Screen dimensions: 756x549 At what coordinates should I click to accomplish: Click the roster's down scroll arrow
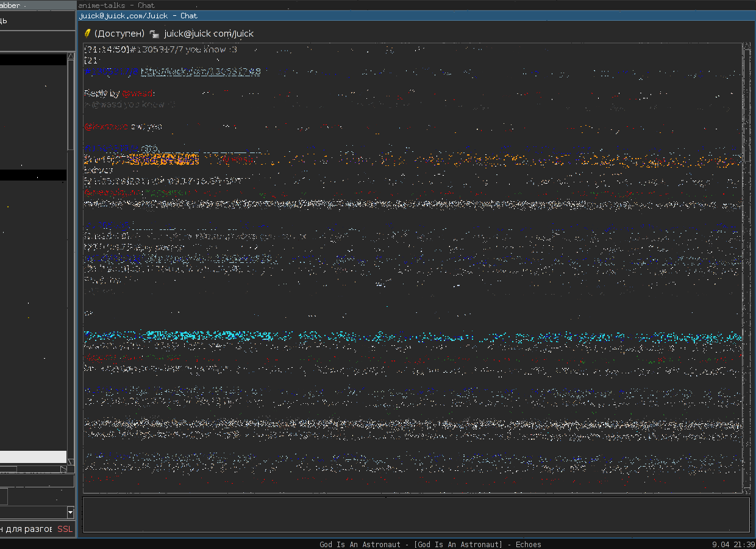click(x=71, y=462)
